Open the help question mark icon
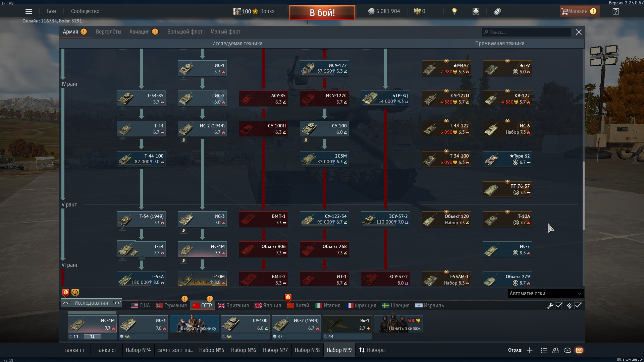 tap(616, 11)
